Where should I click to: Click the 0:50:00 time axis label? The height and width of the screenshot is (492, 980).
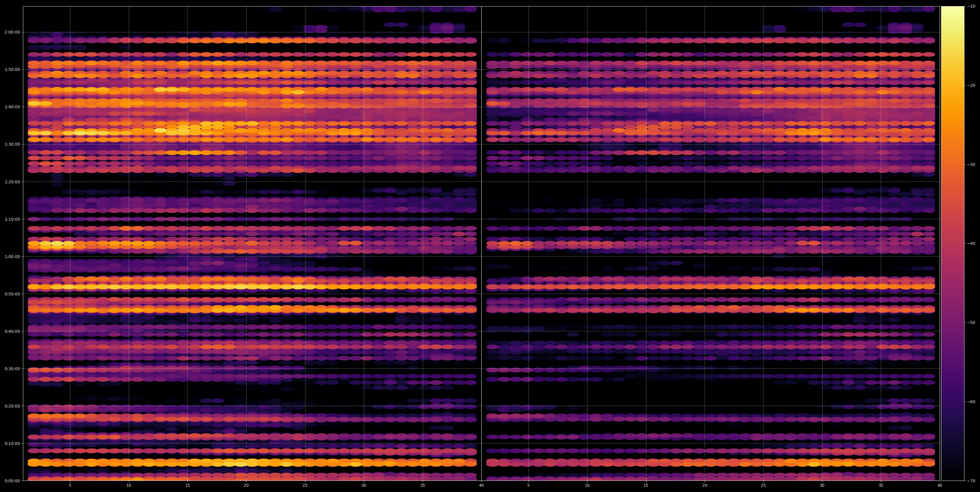12,294
